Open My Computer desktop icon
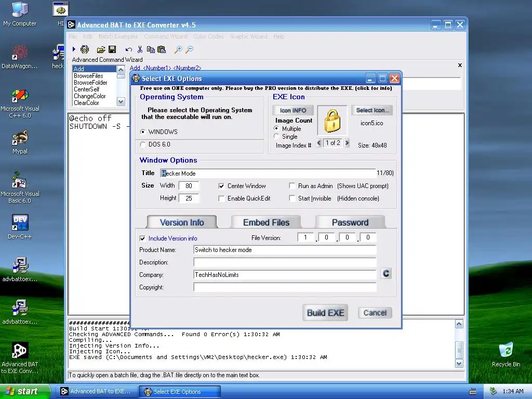Viewport: 532px width, 399px height. tap(20, 14)
